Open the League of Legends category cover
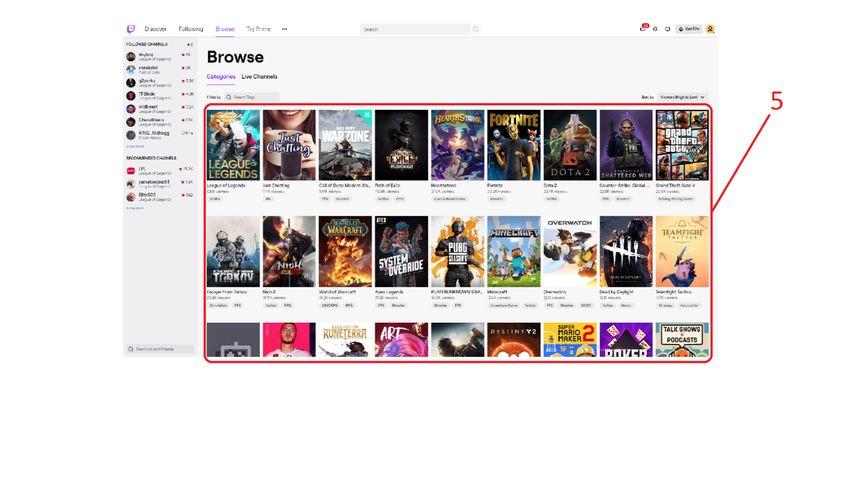850x480 pixels. pos(233,145)
